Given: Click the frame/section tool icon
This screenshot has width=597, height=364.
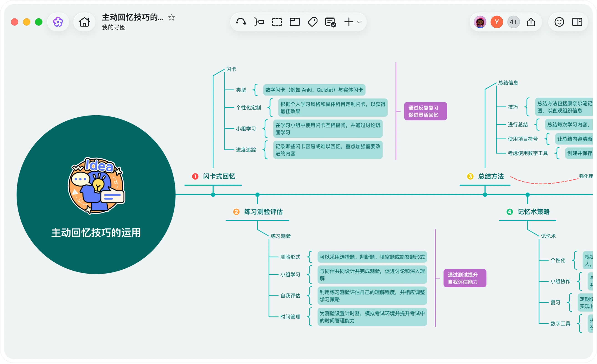Looking at the screenshot, I should (x=295, y=22).
